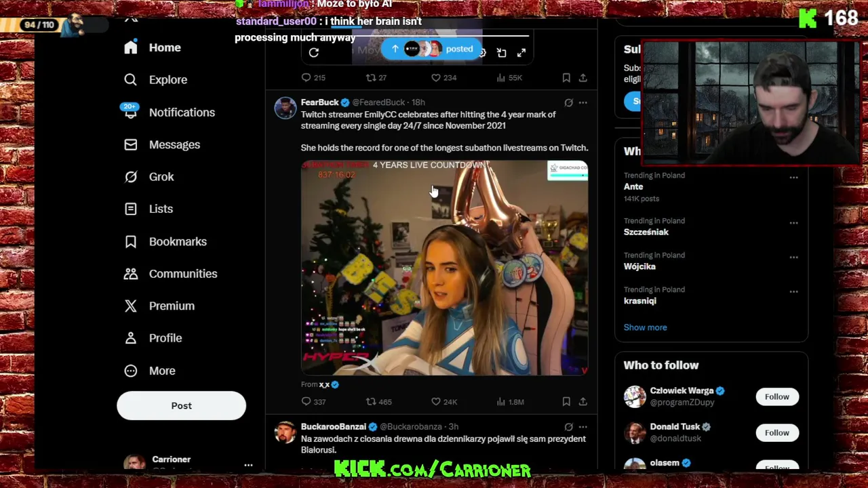Follow Donald Tusk

777,432
